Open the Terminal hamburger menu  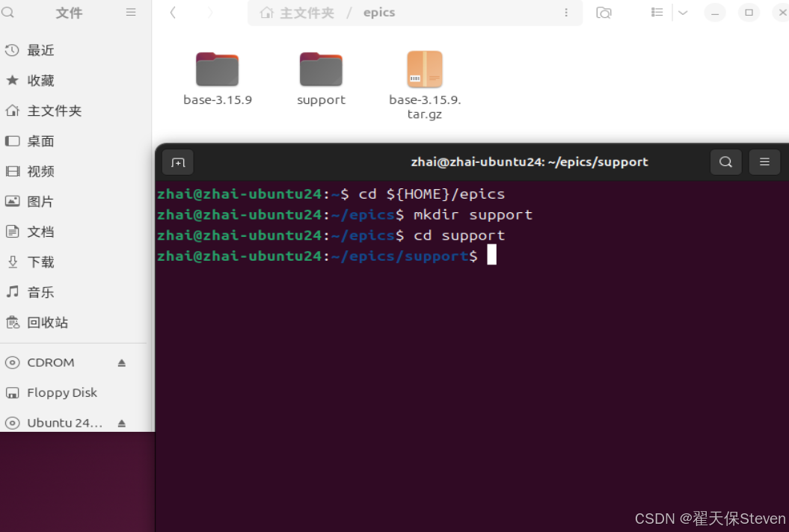pos(764,162)
